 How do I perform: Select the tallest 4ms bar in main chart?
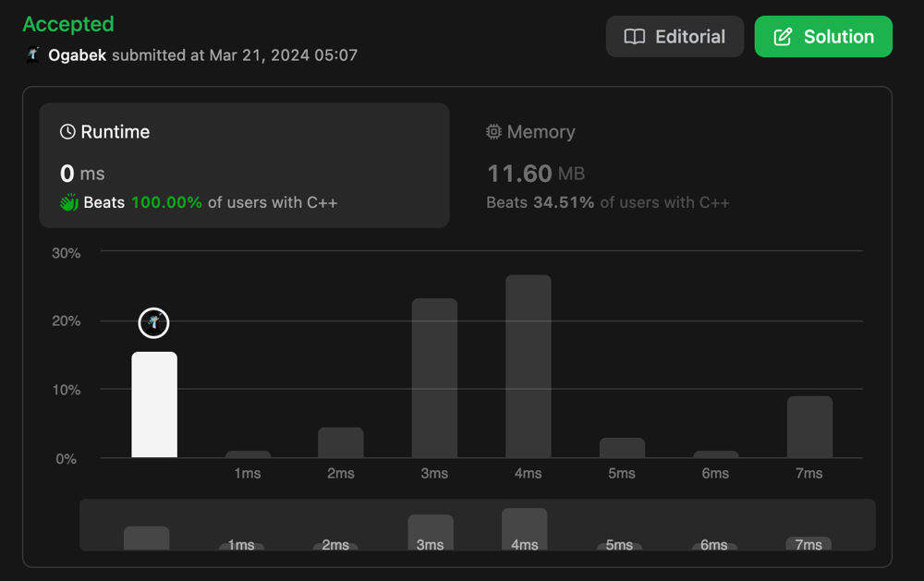(529, 367)
